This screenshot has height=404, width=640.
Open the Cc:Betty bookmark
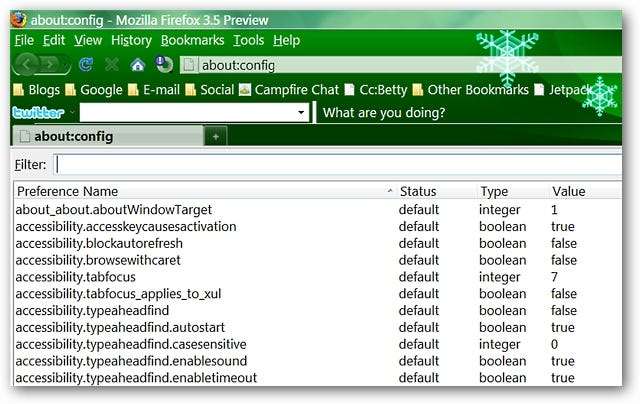(376, 89)
